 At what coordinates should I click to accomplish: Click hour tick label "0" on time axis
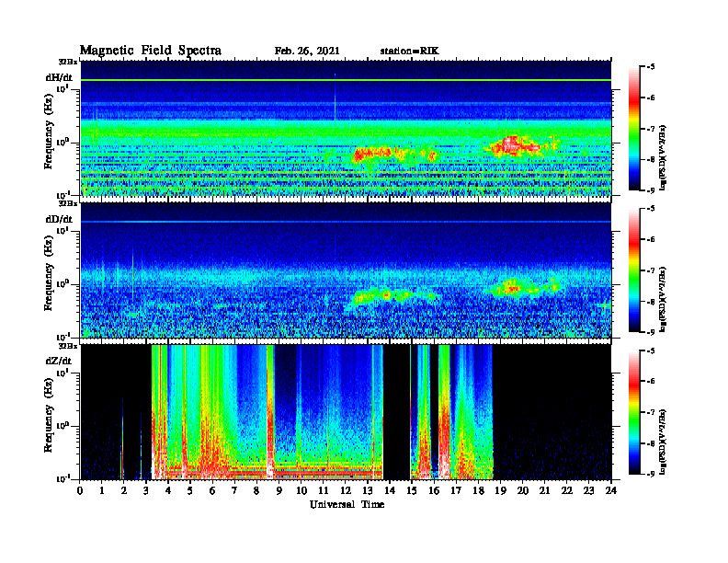pyautogui.click(x=80, y=490)
